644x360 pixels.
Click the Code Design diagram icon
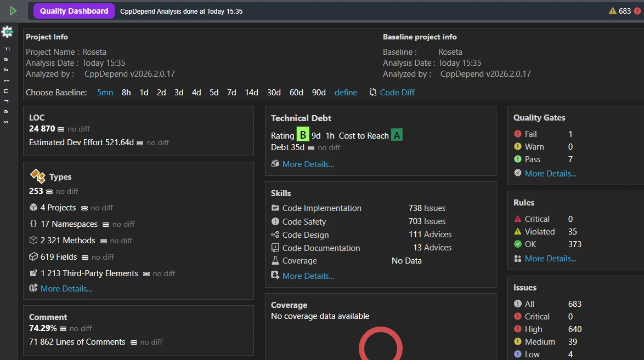point(275,235)
